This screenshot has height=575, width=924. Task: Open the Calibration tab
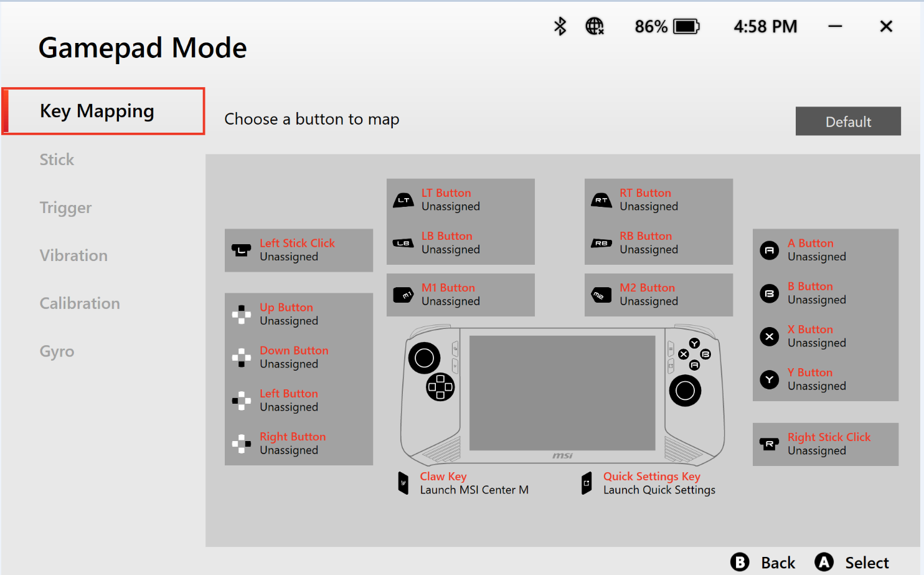(80, 304)
